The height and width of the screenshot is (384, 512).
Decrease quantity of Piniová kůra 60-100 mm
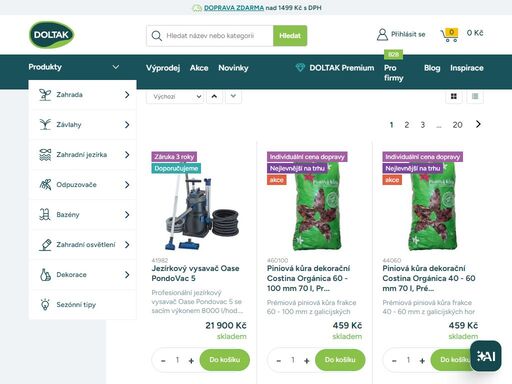279,360
